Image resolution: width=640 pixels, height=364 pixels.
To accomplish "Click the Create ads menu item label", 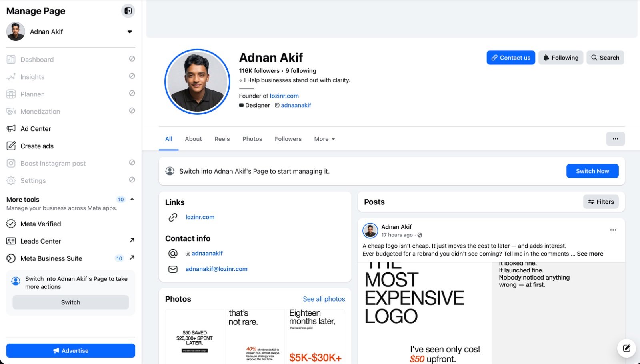I will coord(37,146).
